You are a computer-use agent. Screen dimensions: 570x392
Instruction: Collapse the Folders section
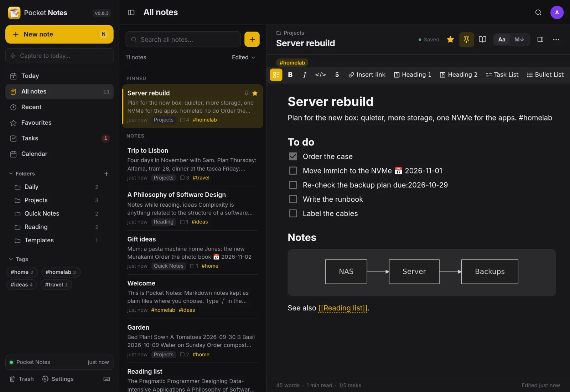22,174
